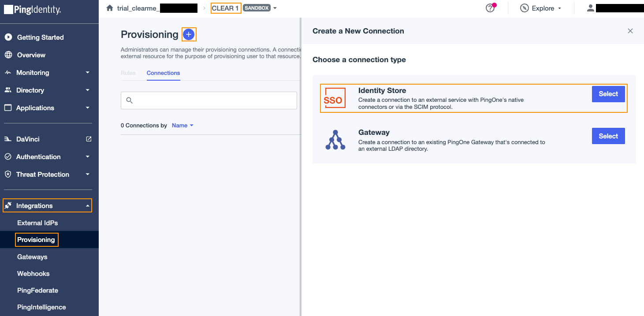Add a new provisioning connection with plus icon
The width and height of the screenshot is (644, 316).
(189, 34)
